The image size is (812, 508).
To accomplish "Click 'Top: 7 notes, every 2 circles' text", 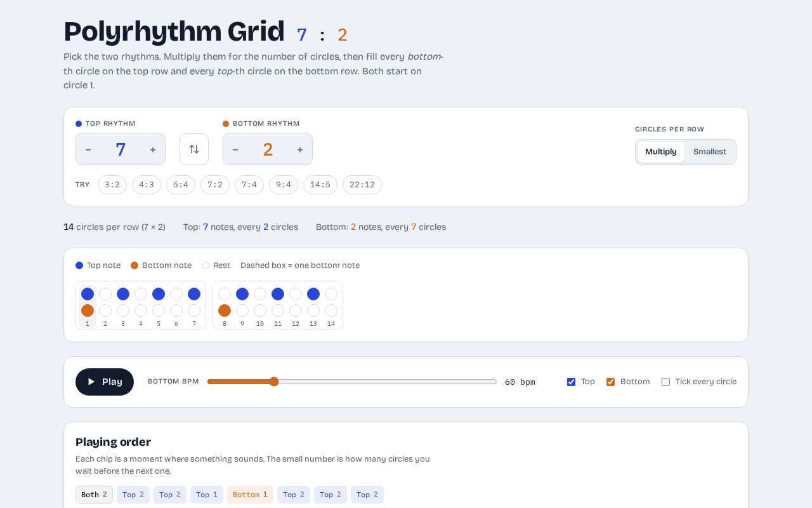I will pyautogui.click(x=240, y=227).
